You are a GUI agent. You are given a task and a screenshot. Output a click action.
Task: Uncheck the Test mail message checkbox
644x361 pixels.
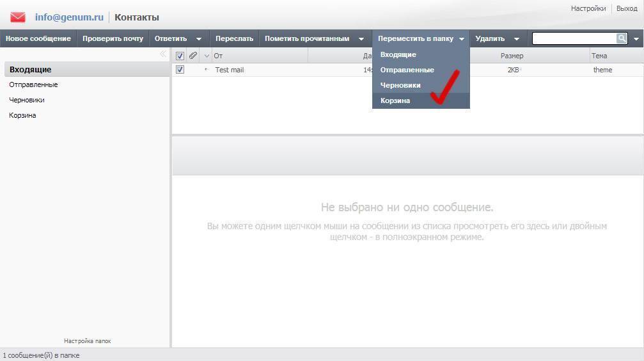point(180,70)
